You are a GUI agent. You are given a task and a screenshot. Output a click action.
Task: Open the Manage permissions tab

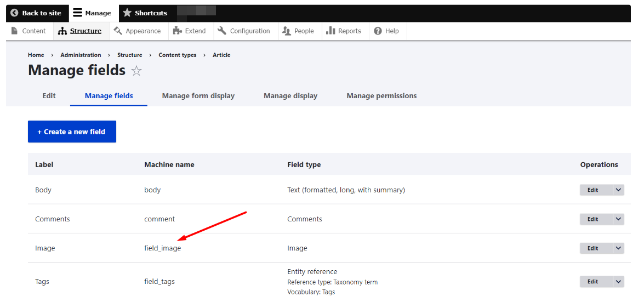pos(381,96)
